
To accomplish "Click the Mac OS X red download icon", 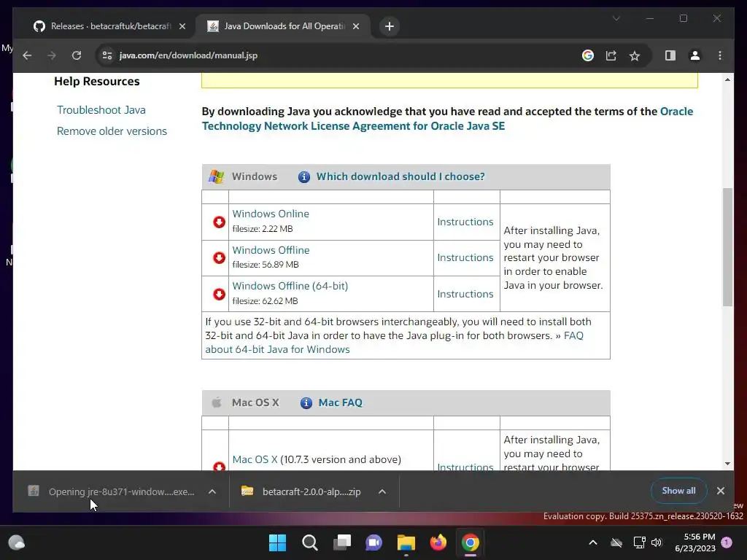I will [x=219, y=466].
